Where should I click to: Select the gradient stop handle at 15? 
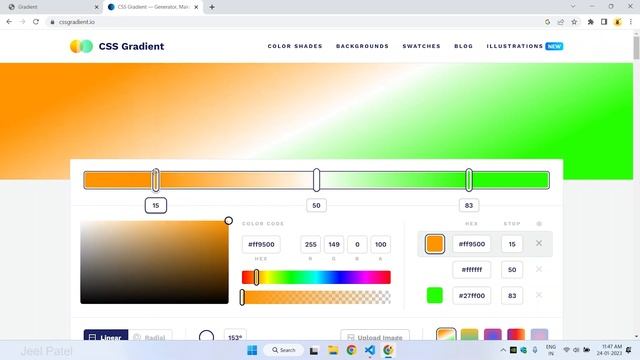tap(156, 180)
